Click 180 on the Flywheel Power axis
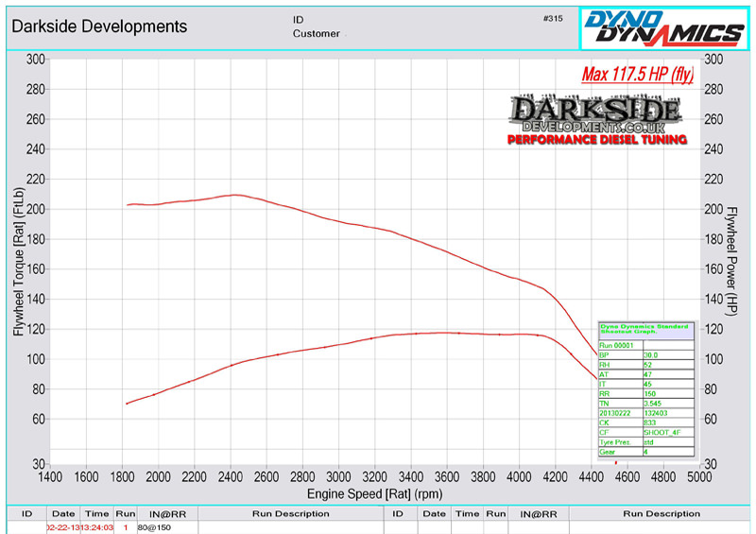The height and width of the screenshot is (534, 756). tap(713, 239)
